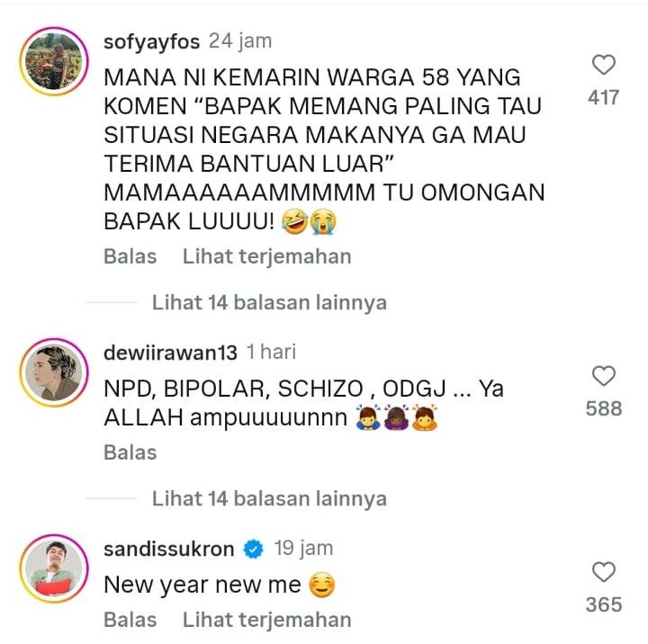Like sofyayfos's comment with the heart icon

pyautogui.click(x=604, y=65)
